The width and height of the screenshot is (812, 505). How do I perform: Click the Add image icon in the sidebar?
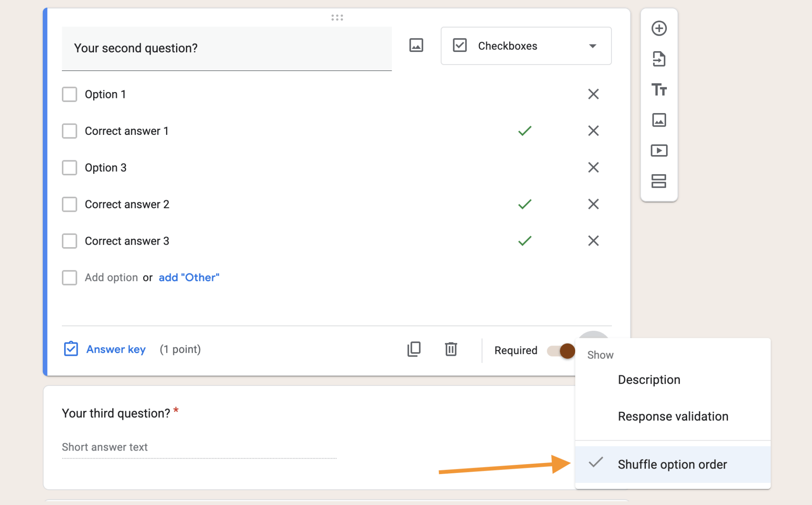[659, 120]
